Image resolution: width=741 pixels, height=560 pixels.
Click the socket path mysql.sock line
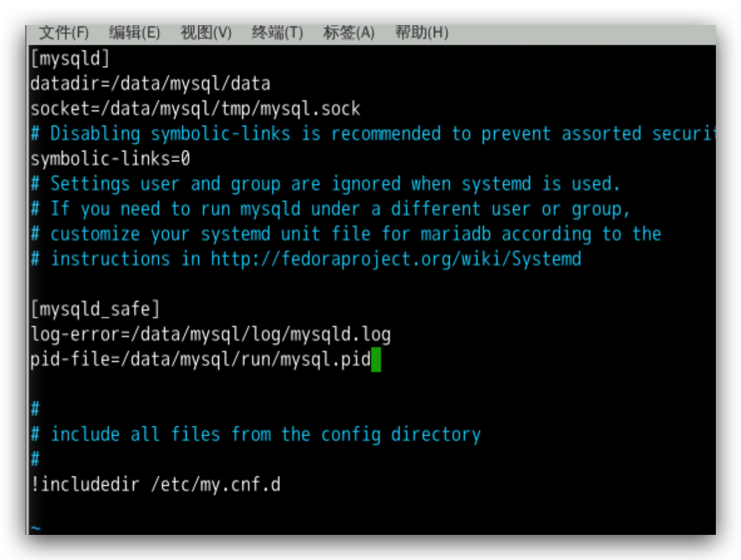(x=195, y=109)
